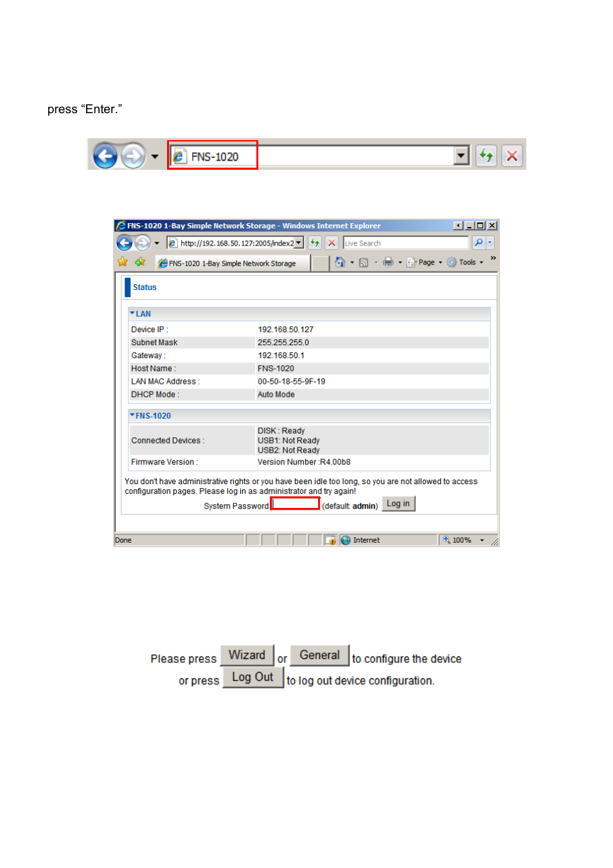Screen dimensions: 613x868
Task: Open the Tools menu
Action: click(466, 262)
